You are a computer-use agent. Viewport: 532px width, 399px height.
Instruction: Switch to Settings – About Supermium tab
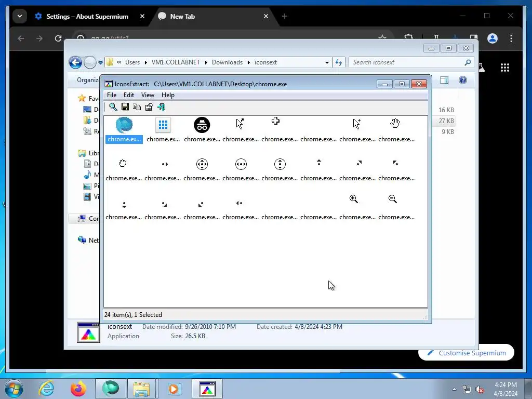click(x=87, y=16)
